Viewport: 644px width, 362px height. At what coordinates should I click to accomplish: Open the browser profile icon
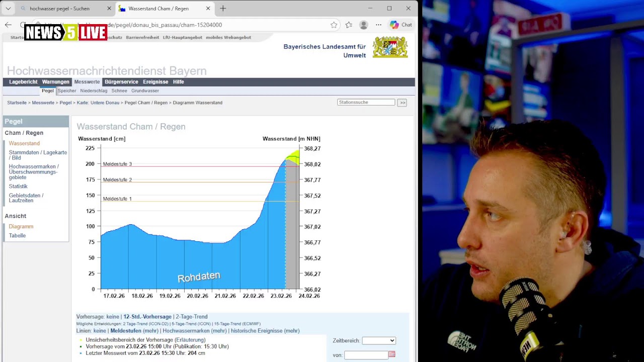[x=364, y=25]
